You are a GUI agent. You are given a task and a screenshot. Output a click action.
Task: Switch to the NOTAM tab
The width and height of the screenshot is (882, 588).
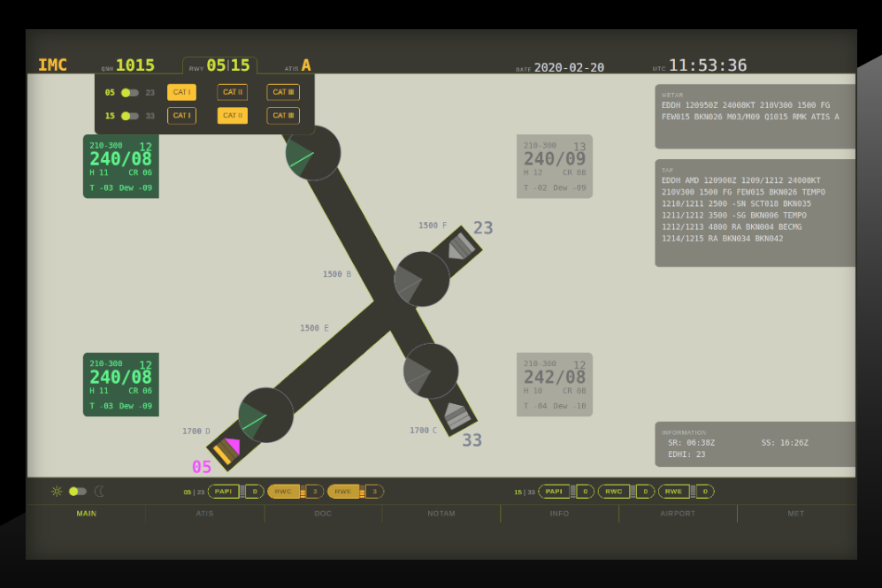click(441, 514)
